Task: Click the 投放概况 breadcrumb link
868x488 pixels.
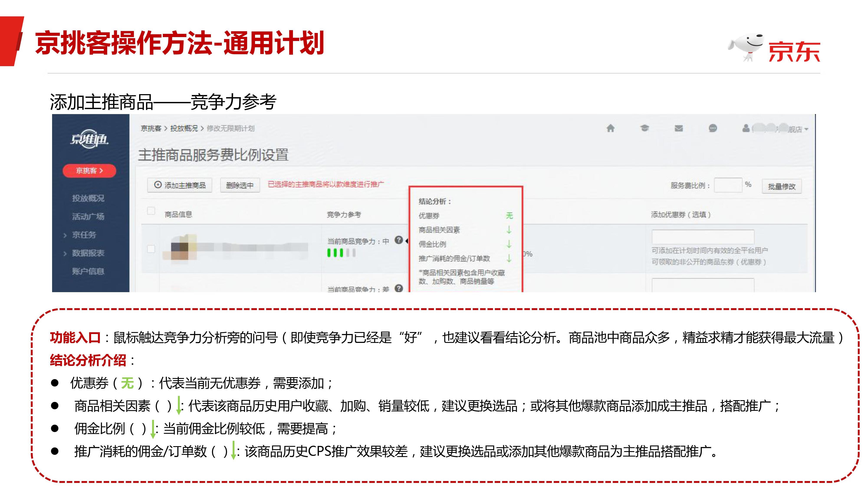Action: point(184,128)
